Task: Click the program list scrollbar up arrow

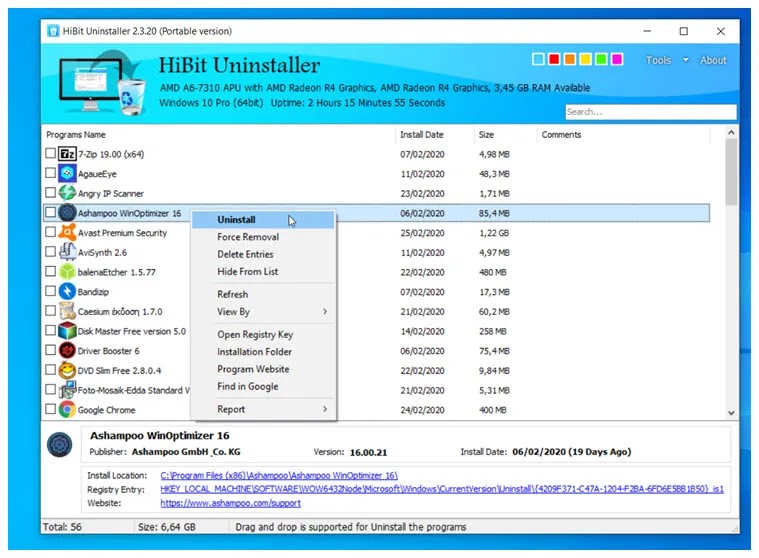Action: click(731, 132)
